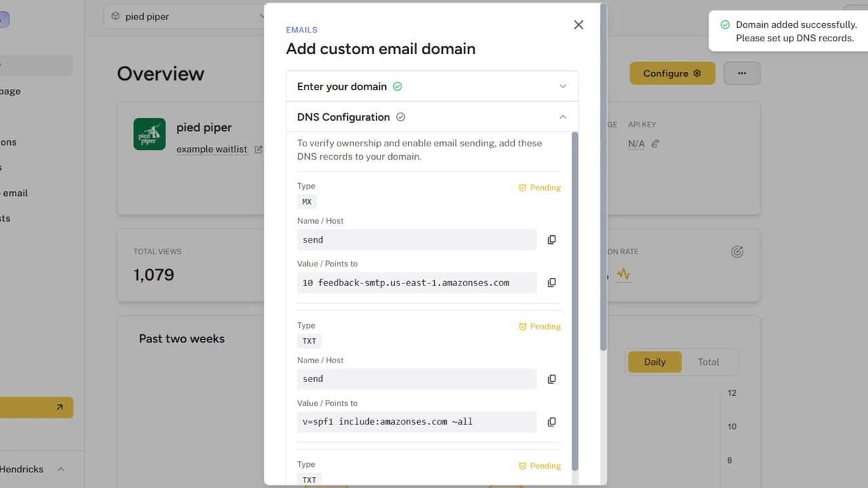Copy the SPF TXT record value

(x=551, y=422)
